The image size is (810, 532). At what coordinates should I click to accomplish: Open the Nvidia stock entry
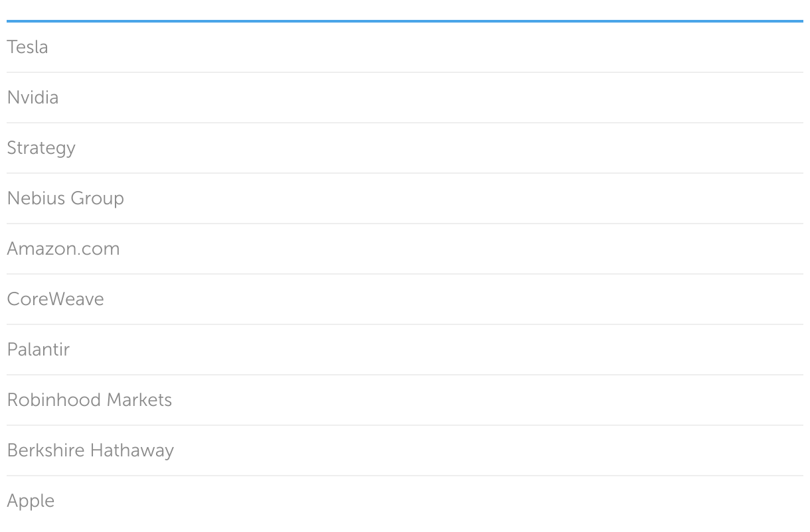point(33,98)
